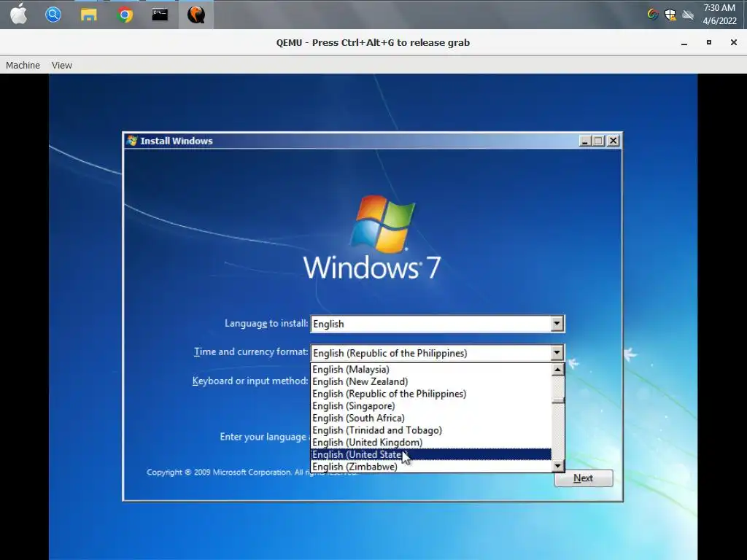The height and width of the screenshot is (560, 747).
Task: Click the list scrollbar up arrow
Action: pyautogui.click(x=557, y=370)
